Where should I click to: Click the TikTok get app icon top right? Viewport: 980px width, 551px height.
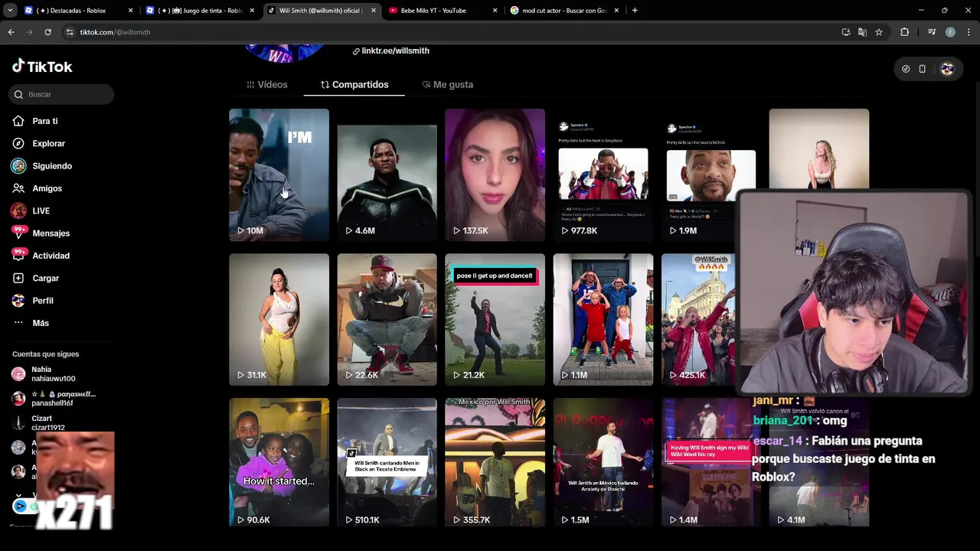pos(906,69)
